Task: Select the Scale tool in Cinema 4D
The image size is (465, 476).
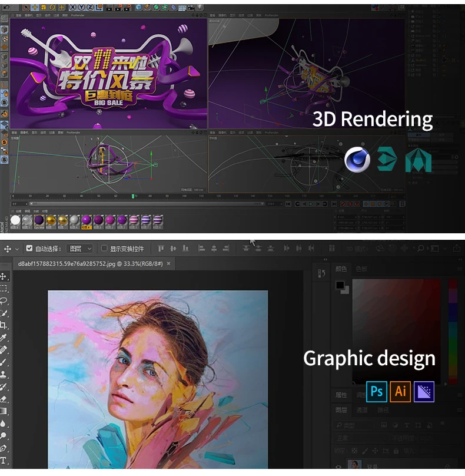Action: pos(44,7)
